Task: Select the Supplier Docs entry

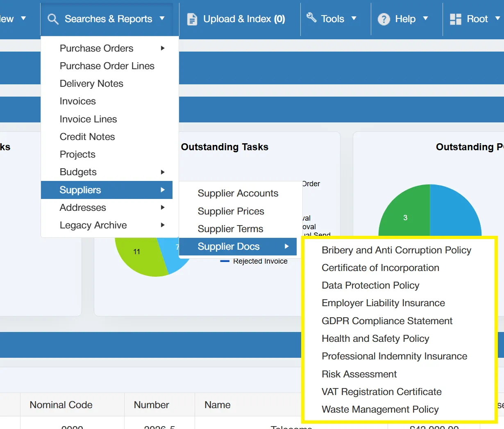Action: pyautogui.click(x=238, y=246)
